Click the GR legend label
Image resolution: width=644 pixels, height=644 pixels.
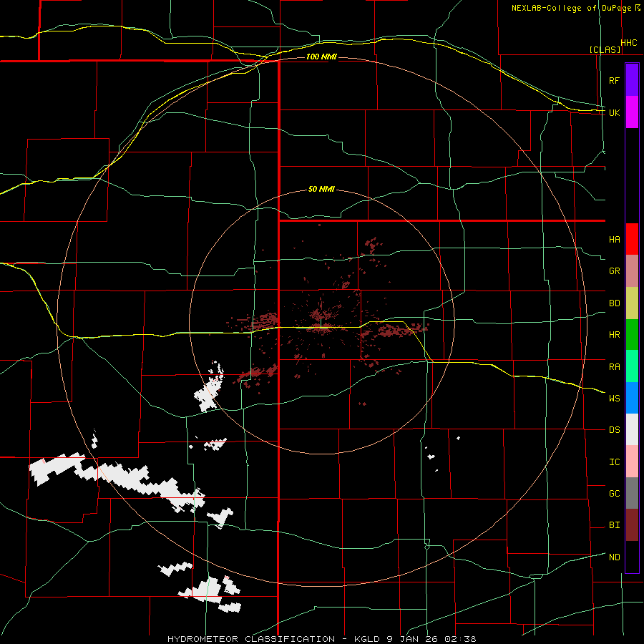point(614,271)
